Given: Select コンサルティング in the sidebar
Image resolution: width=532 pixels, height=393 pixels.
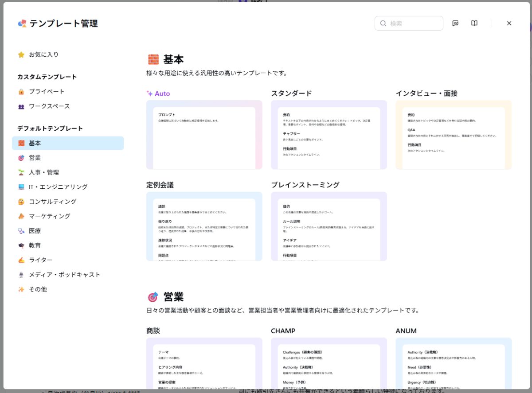Looking at the screenshot, I should [x=53, y=202].
